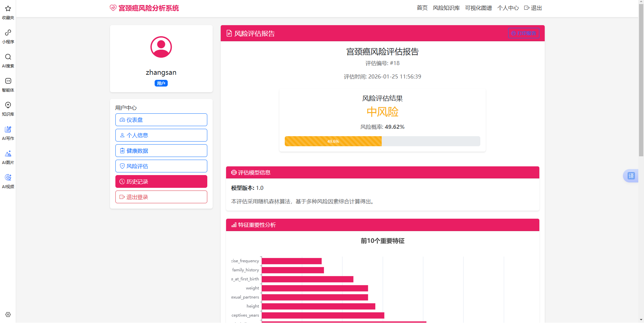Viewport: 644px width, 323px height.
Task: Open 可视化图谱 from top navigation
Action: 478,8
